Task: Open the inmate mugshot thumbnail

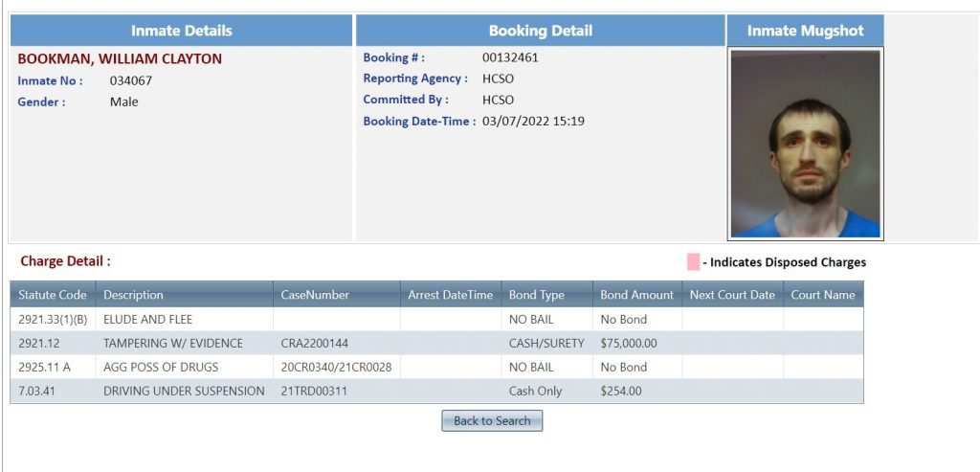Action: click(x=806, y=144)
